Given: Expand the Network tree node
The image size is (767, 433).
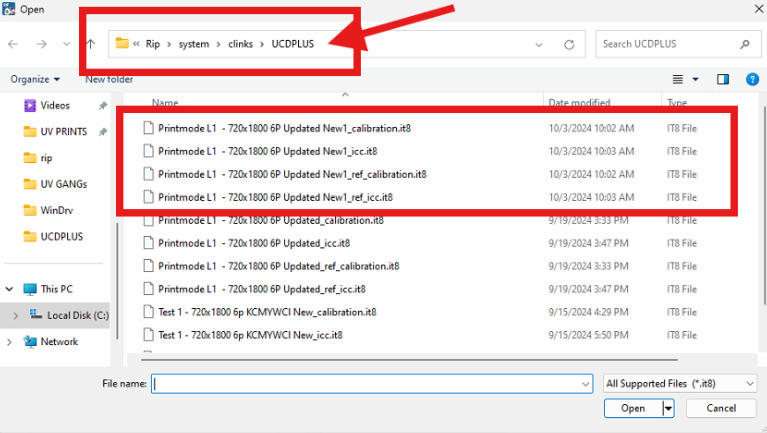Looking at the screenshot, I should point(9,342).
